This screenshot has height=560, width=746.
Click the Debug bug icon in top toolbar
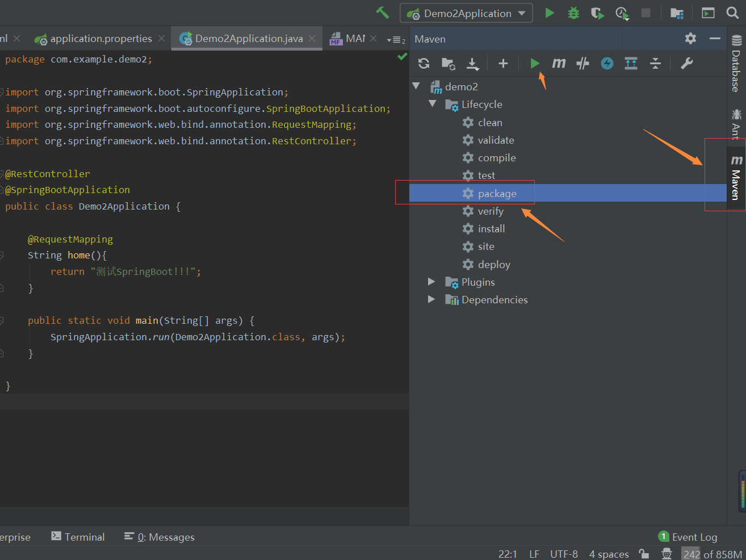coord(573,13)
